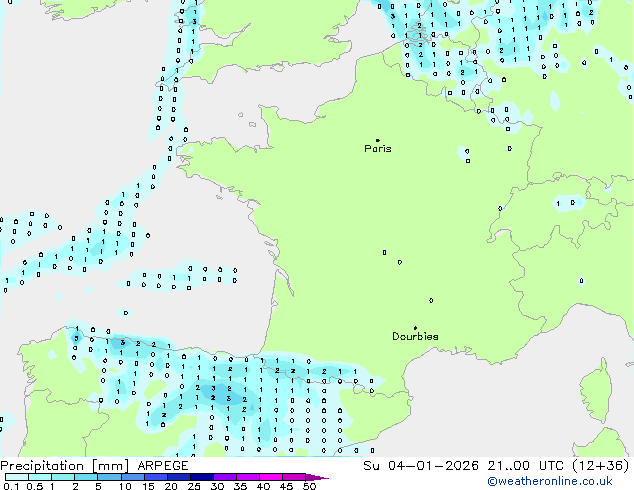Viewport: 634px width, 490px height.
Task: Pick the legend swatch between 10 and 15
Action: (x=132, y=477)
